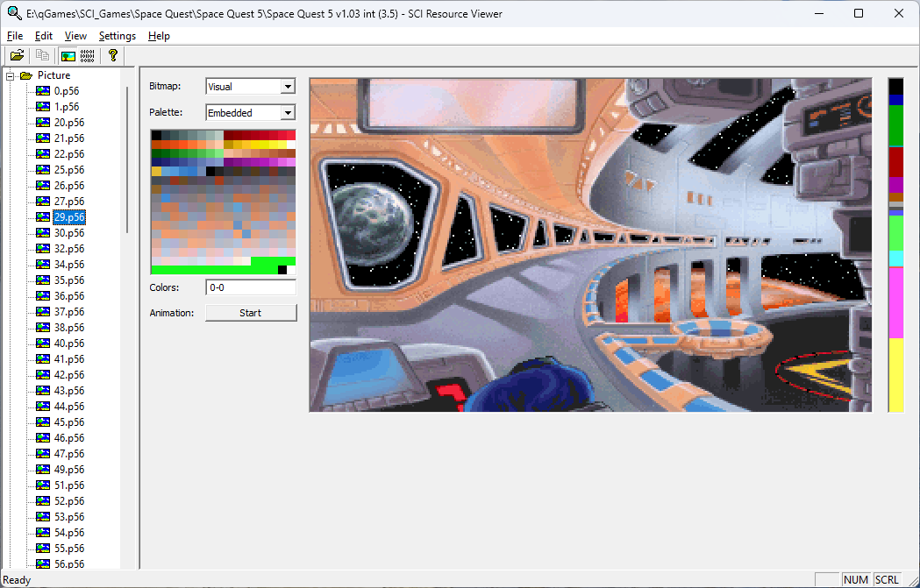Select 49.p56 in the tree
Image resolution: width=920 pixels, height=588 pixels.
click(x=69, y=471)
